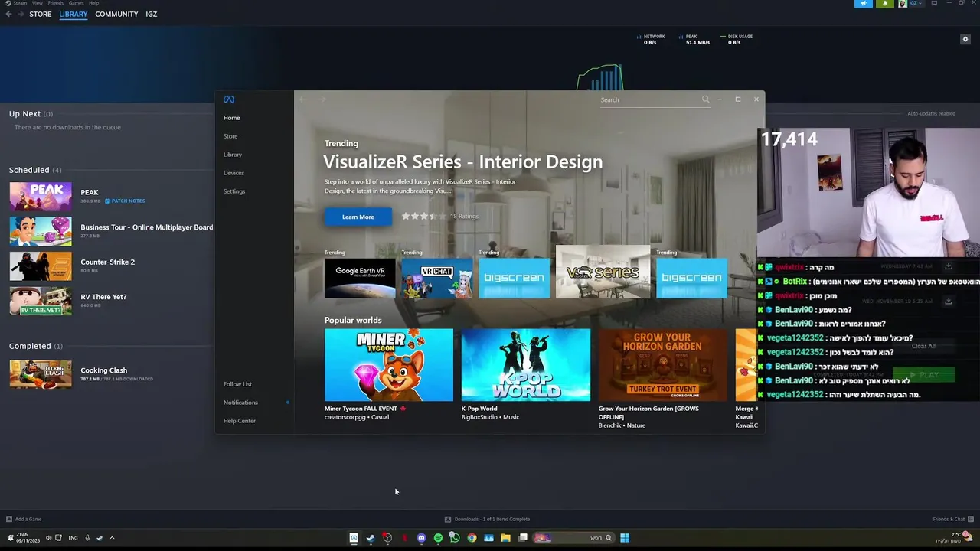Click the Windows Start button
This screenshot has width=980, height=551.
pyautogui.click(x=625, y=538)
